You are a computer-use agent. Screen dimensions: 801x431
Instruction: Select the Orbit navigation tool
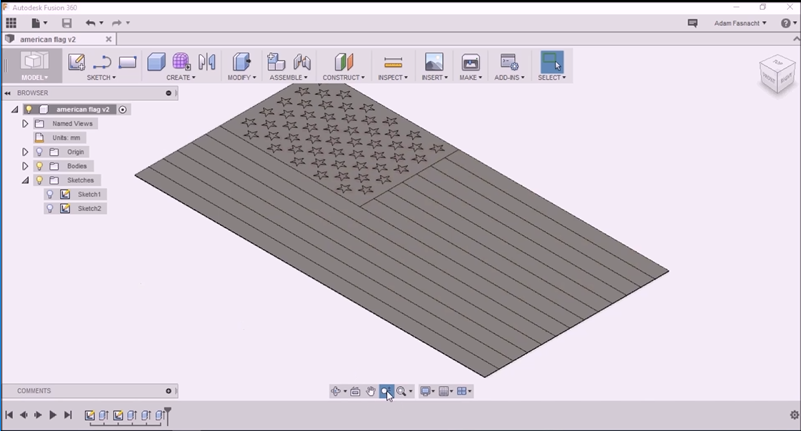(x=336, y=391)
